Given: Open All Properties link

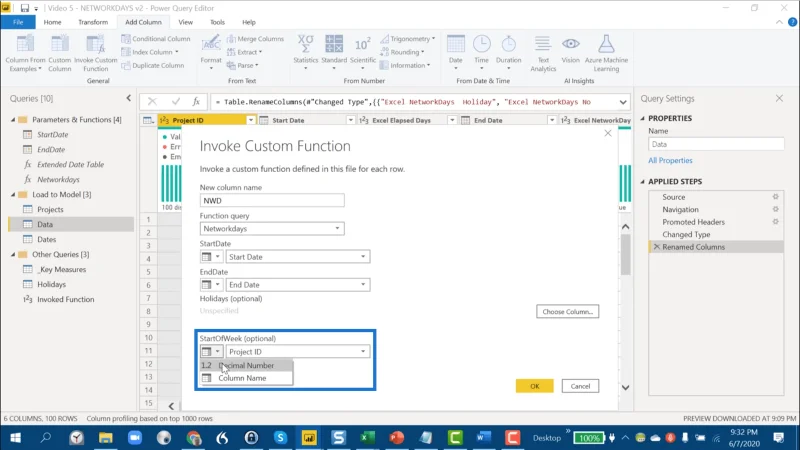Looking at the screenshot, I should (x=670, y=160).
